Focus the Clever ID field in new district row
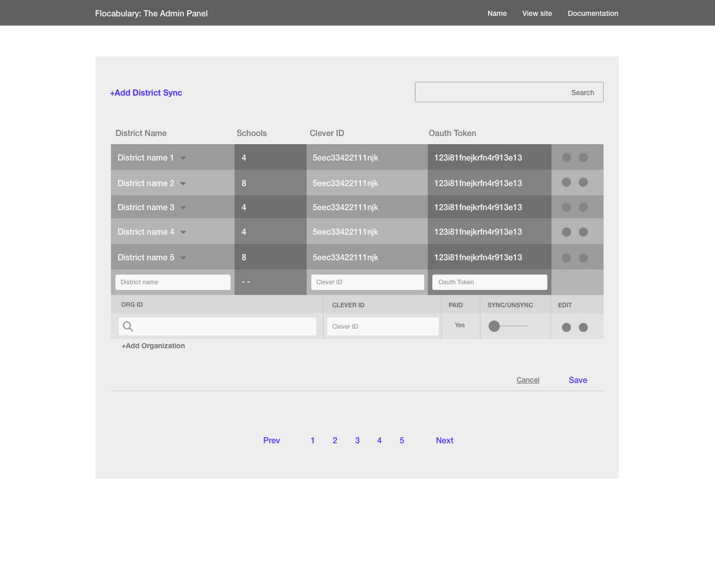This screenshot has width=715, height=588. [x=367, y=282]
